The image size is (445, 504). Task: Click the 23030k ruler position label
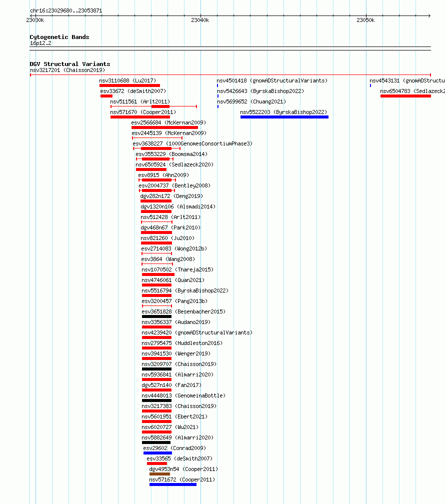35,20
